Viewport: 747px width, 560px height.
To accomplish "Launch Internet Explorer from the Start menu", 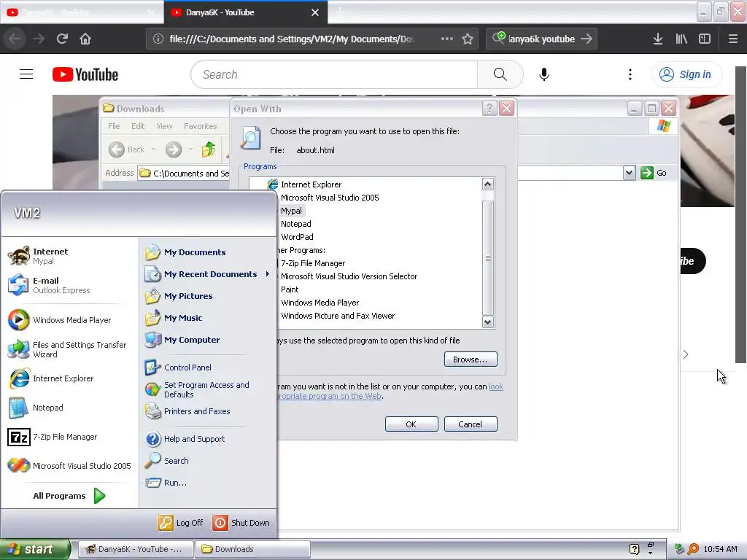I will (69, 378).
